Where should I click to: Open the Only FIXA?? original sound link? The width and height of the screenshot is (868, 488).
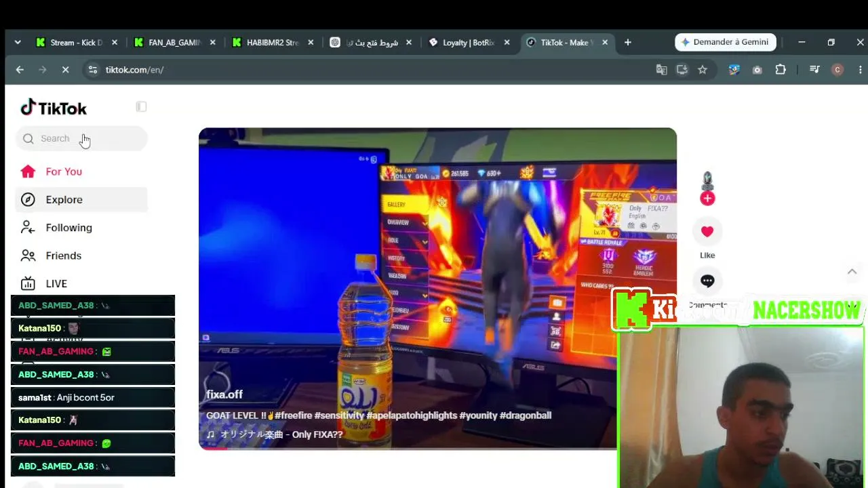click(275, 434)
